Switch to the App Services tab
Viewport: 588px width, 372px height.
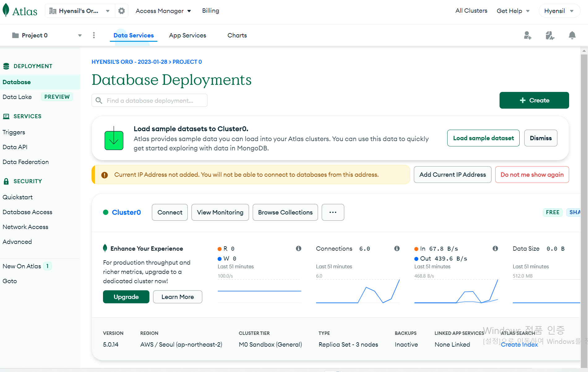187,35
